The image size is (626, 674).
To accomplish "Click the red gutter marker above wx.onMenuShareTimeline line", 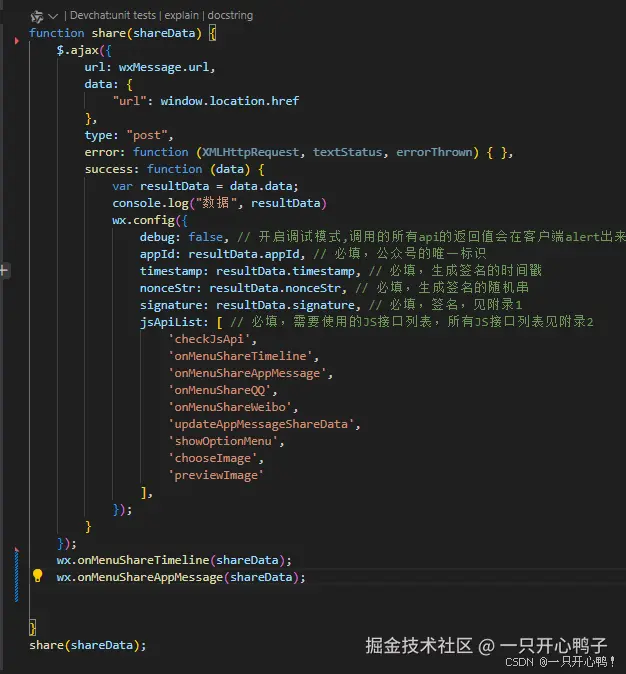I will 17,550.
